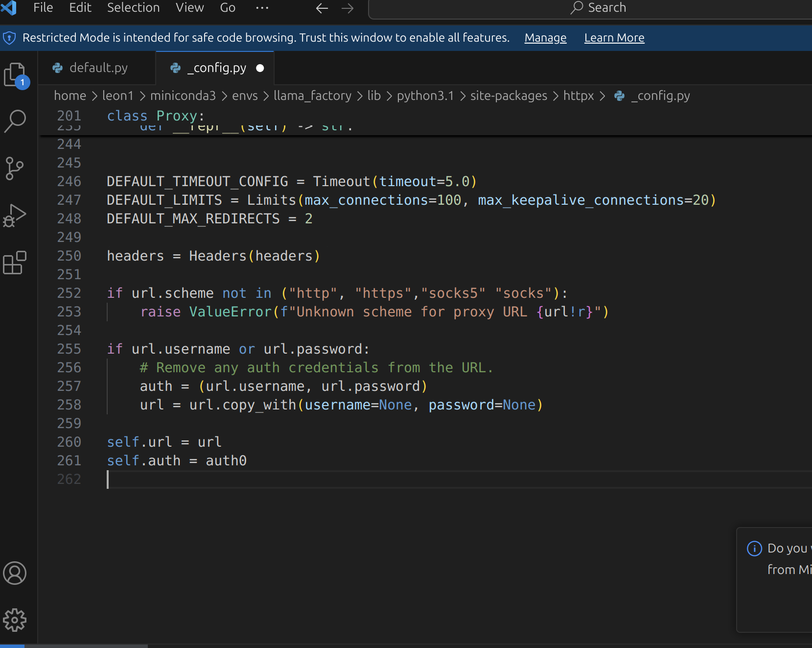Screen dimensions: 812x648
Task: Switch to the default.py tab
Action: click(98, 68)
